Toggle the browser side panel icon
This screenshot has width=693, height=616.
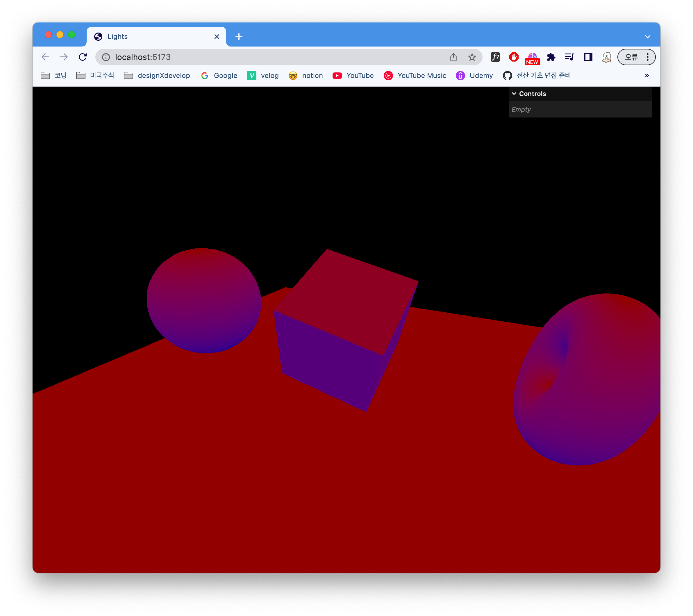588,57
